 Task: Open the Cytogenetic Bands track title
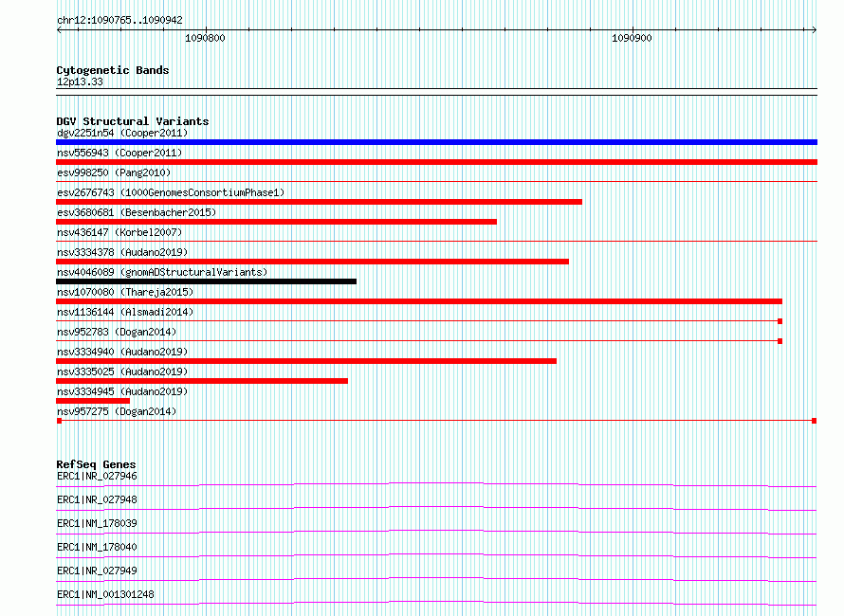click(113, 70)
